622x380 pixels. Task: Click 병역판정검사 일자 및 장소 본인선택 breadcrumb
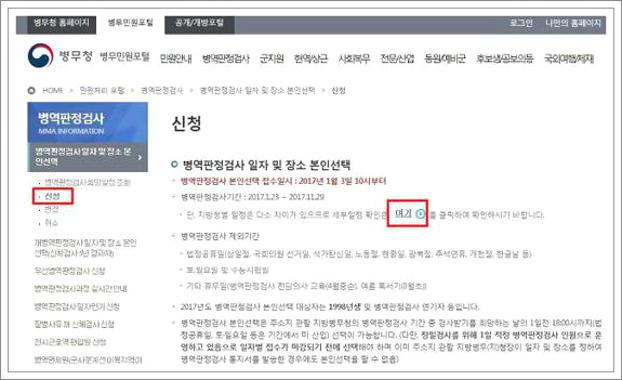pyautogui.click(x=257, y=90)
